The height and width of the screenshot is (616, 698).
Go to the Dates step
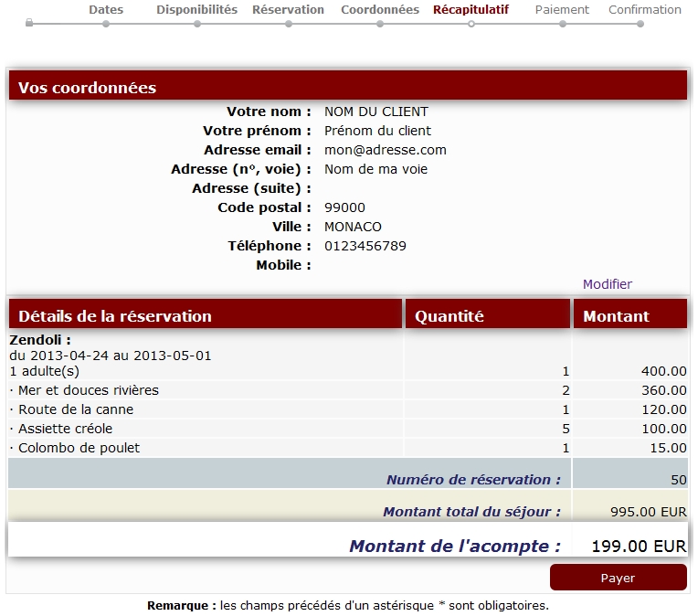pos(106,10)
